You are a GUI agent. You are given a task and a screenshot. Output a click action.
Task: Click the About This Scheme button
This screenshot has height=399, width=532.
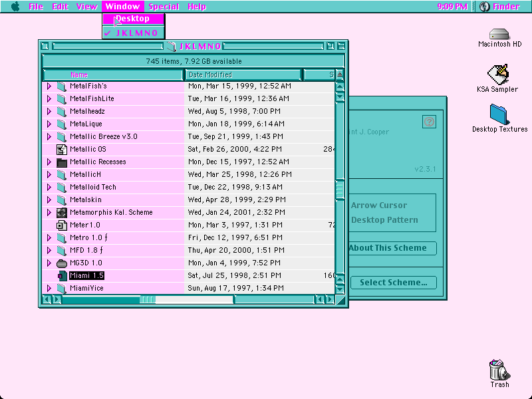pos(392,248)
